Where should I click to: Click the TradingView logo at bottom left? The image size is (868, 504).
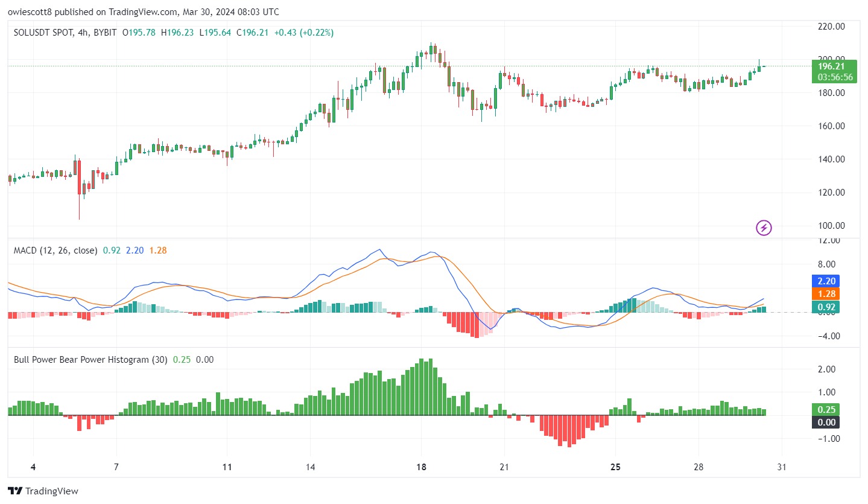[43, 491]
